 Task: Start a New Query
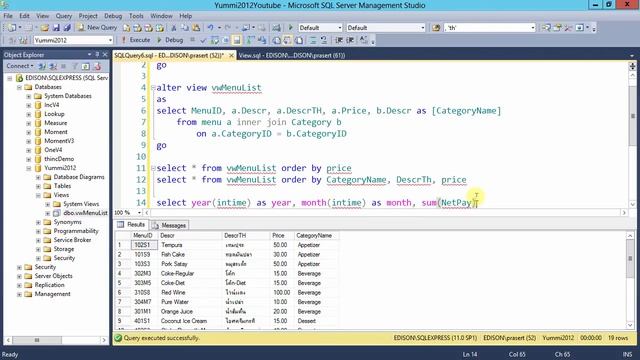coord(97,27)
